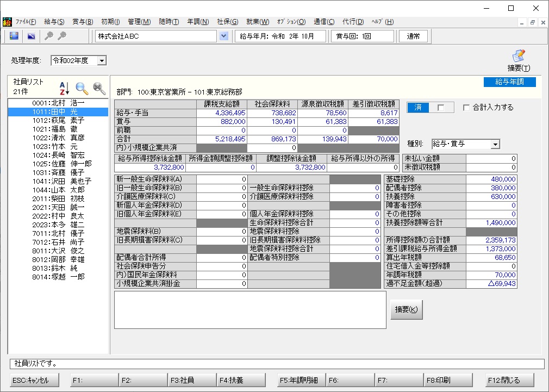Open the company name dropdown arrow
Screen dimensions: 549x392
(224, 36)
